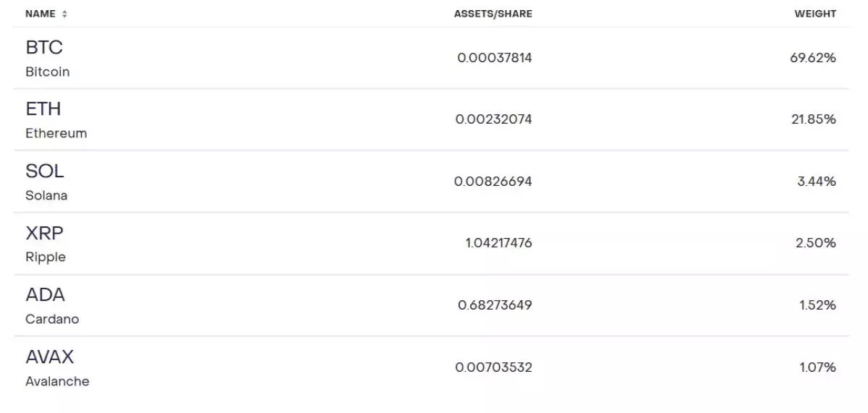Viewport: 868px width, 413px height.
Task: Select the ADA ticker
Action: pos(45,294)
